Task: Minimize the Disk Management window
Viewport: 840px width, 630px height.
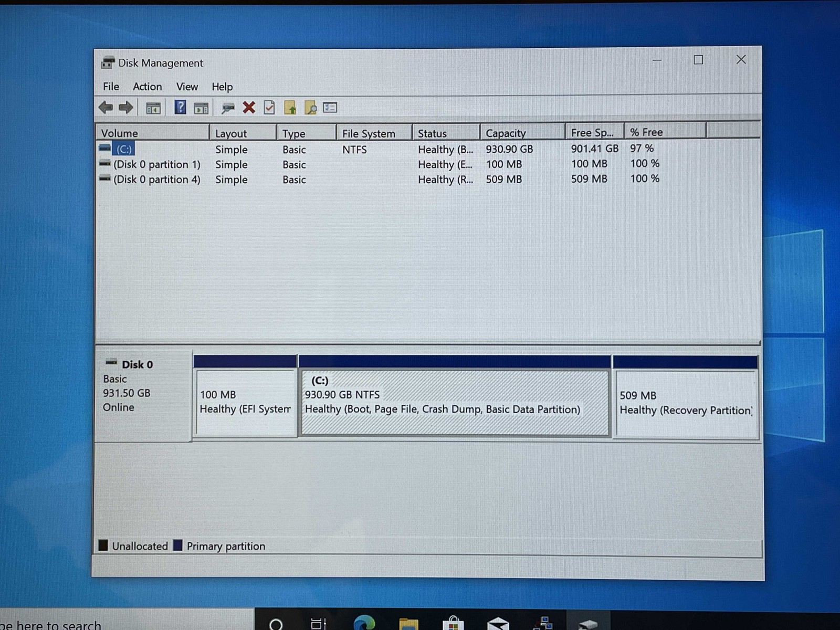Action: (657, 60)
